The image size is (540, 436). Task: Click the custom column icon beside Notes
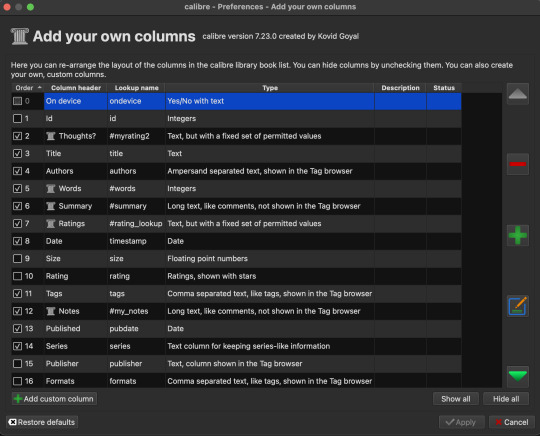[x=51, y=311]
